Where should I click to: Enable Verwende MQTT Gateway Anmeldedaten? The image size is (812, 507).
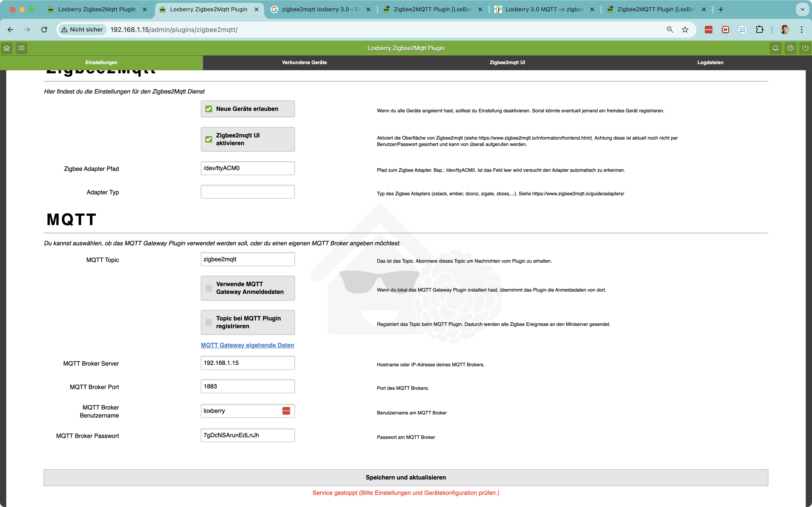[x=209, y=288]
